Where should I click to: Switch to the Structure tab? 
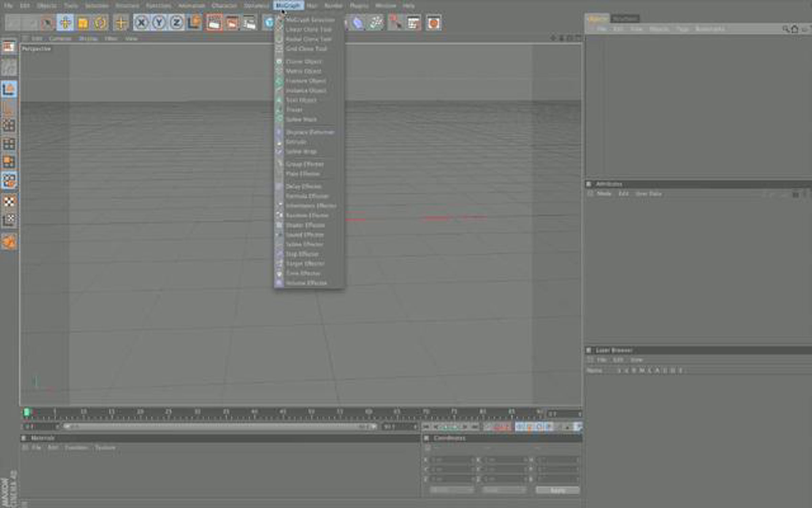(x=625, y=19)
